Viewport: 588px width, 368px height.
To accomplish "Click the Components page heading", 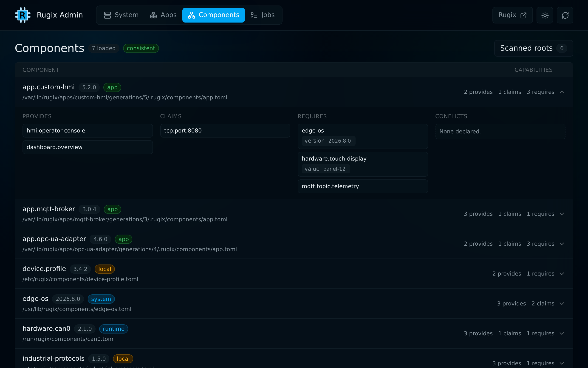I will click(x=50, y=48).
